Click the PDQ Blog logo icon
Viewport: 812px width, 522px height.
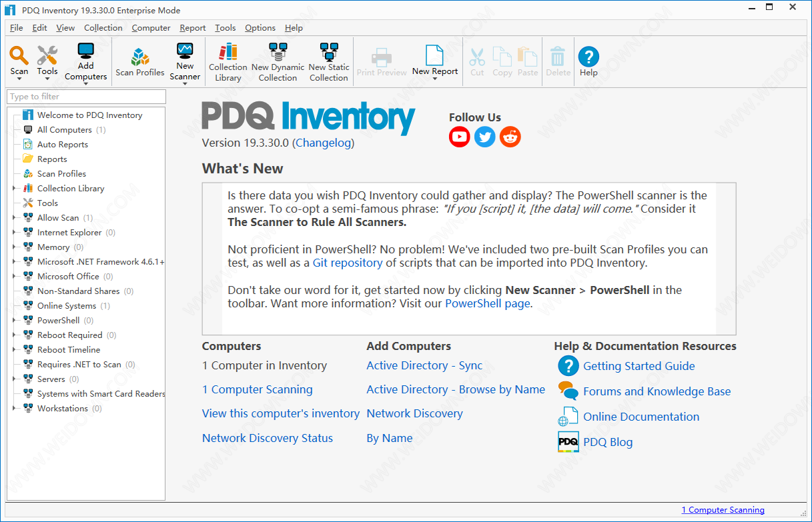[568, 442]
